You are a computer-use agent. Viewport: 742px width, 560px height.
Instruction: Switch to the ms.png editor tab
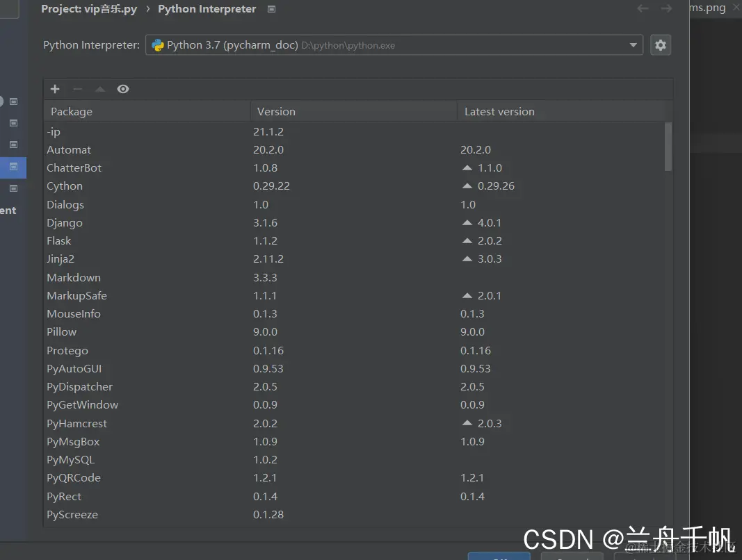[x=707, y=8]
